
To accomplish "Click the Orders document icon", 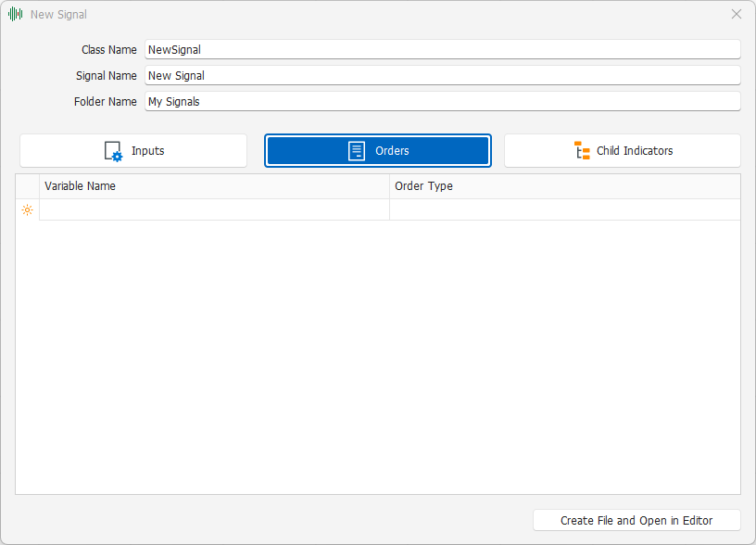I will [357, 151].
